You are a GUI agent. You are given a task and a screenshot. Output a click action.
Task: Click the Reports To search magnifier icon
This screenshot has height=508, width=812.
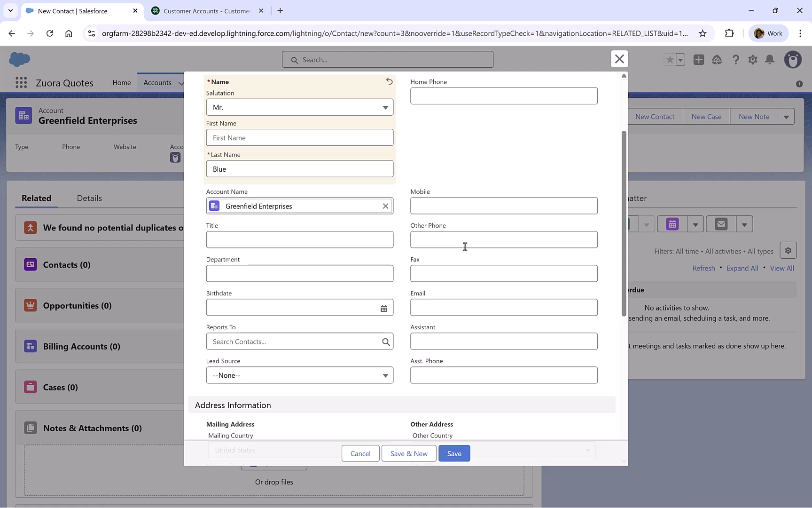386,341
